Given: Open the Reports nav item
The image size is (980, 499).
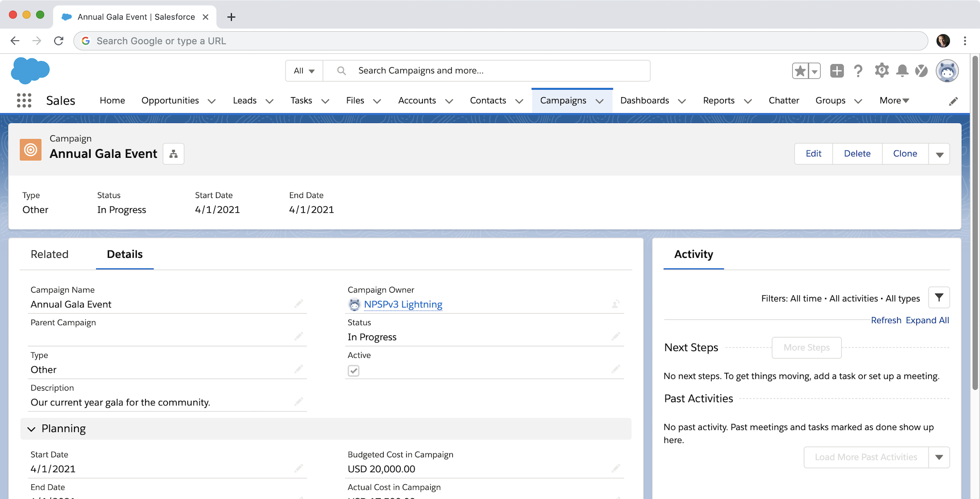Looking at the screenshot, I should [718, 100].
